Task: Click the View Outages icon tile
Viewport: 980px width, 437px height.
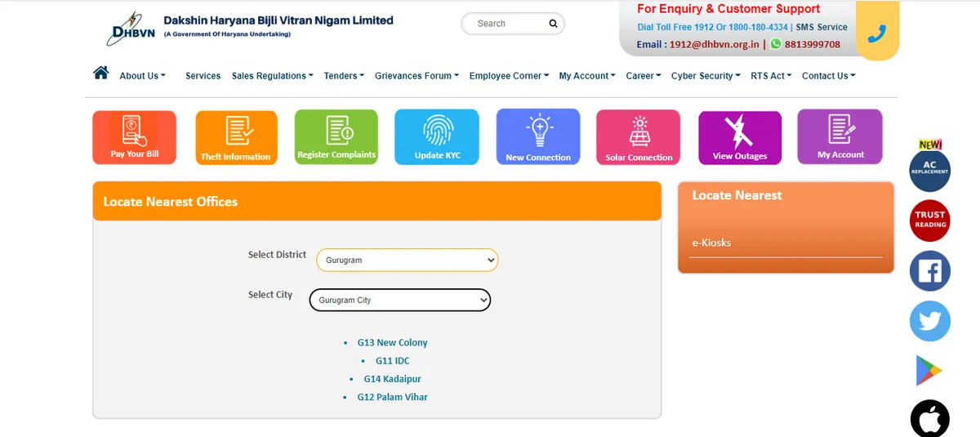Action: point(740,137)
